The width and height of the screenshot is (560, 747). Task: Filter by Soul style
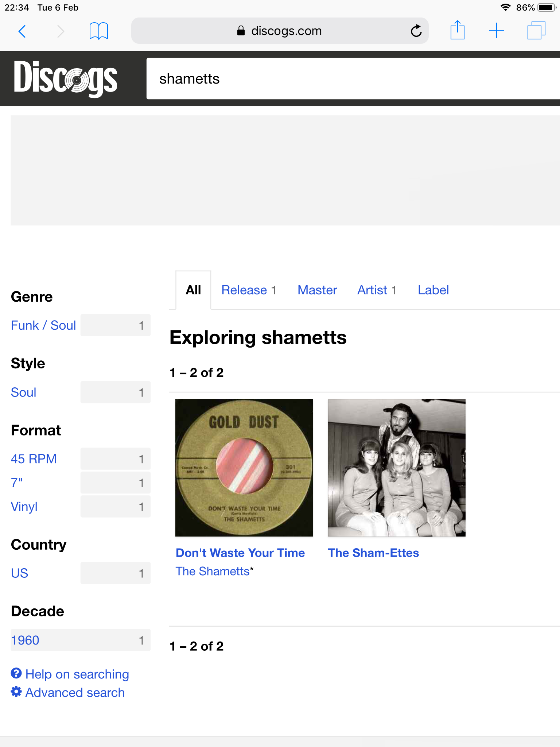24,392
